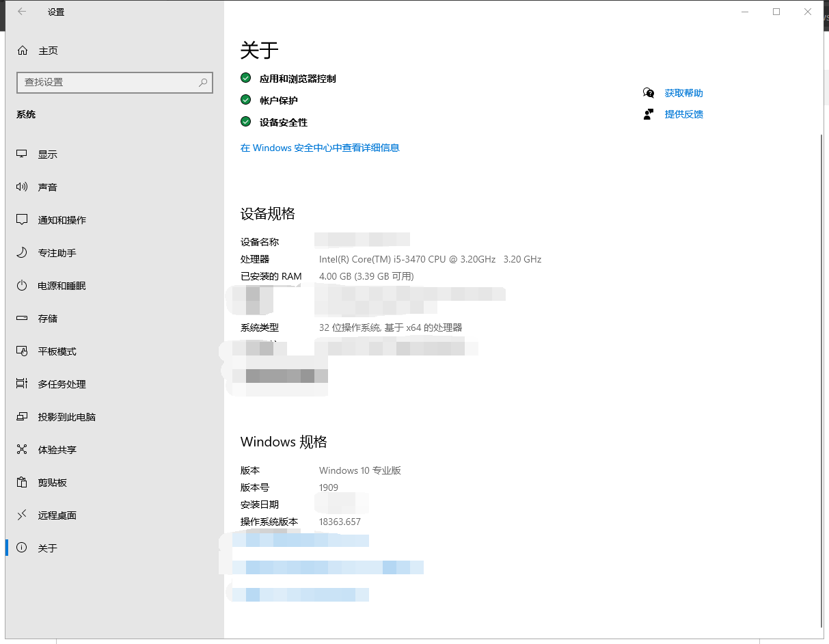Open the Home (主页) icon in the sidebar

pos(23,51)
